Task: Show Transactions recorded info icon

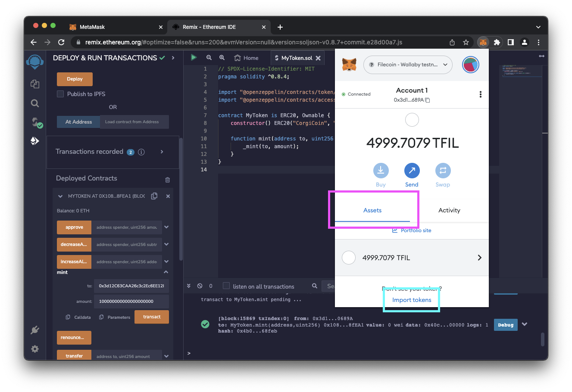Action: coord(141,152)
